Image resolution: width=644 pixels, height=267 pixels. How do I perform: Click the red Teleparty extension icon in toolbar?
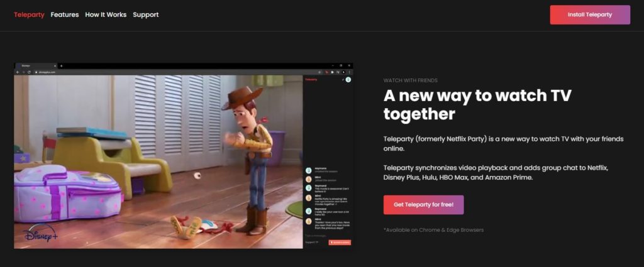(327, 72)
